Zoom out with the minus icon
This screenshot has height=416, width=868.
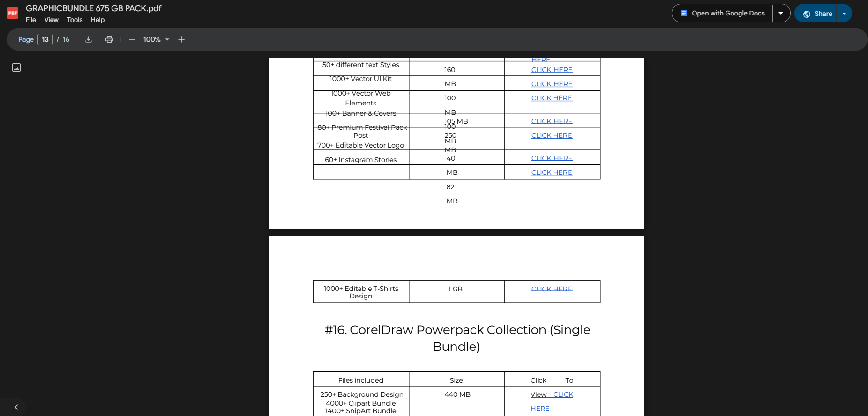(x=132, y=39)
